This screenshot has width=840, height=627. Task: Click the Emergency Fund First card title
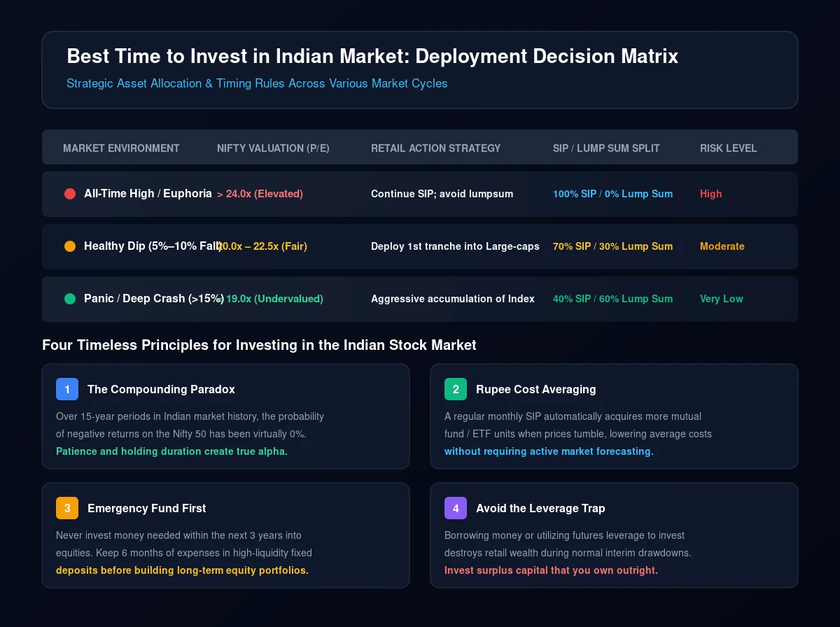tap(147, 508)
